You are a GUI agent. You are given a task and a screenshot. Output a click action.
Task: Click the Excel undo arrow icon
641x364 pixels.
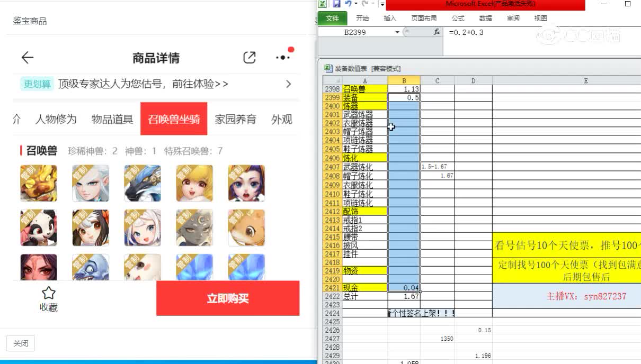pos(348,4)
